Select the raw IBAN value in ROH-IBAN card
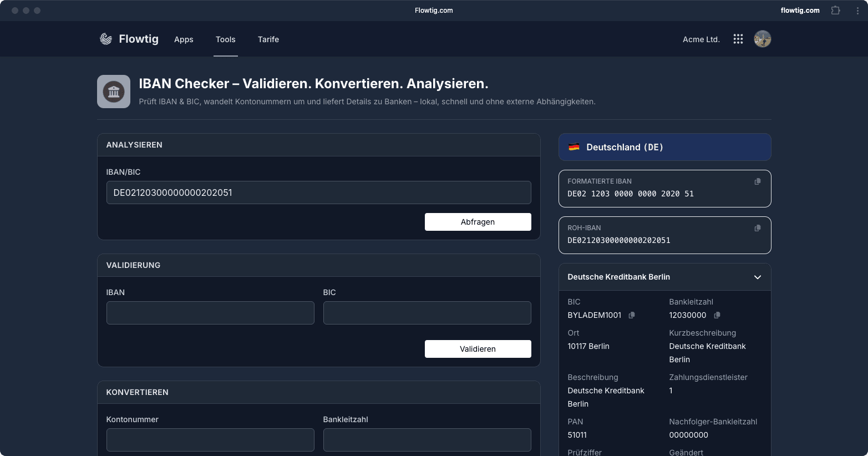 619,240
